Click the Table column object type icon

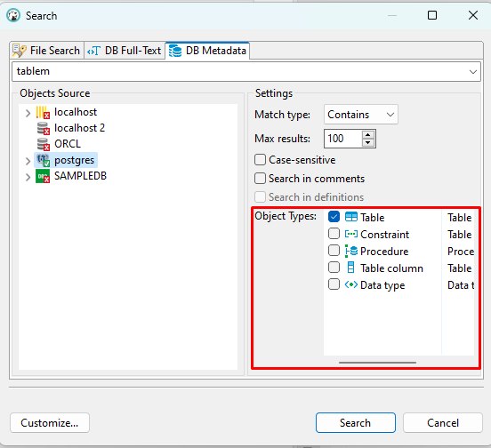(x=351, y=268)
